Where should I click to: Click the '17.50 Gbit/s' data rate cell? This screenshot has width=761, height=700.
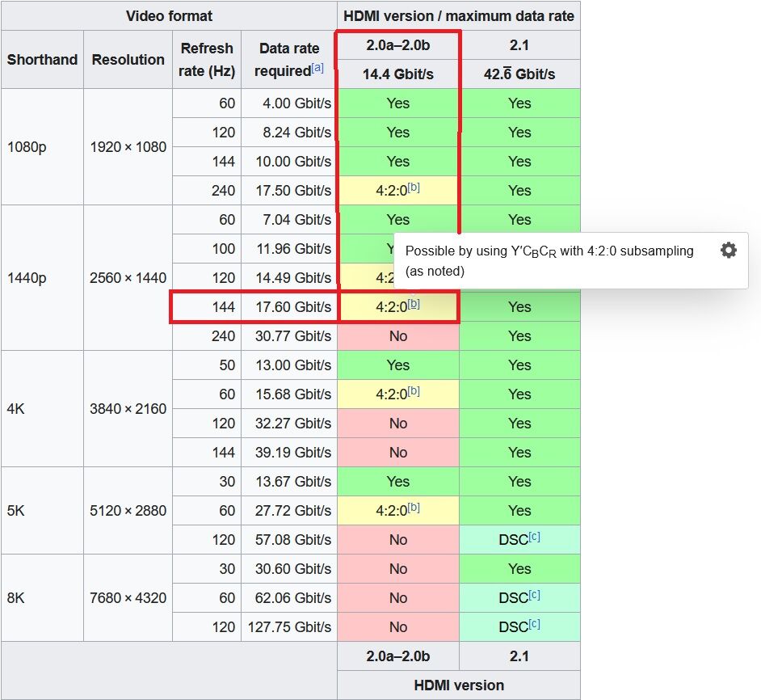(289, 191)
